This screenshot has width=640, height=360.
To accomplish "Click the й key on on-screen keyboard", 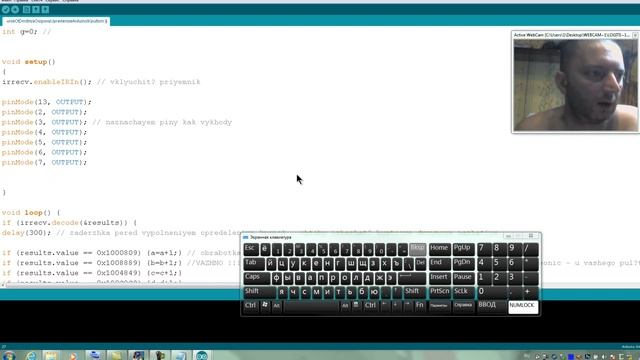I will point(270,264).
